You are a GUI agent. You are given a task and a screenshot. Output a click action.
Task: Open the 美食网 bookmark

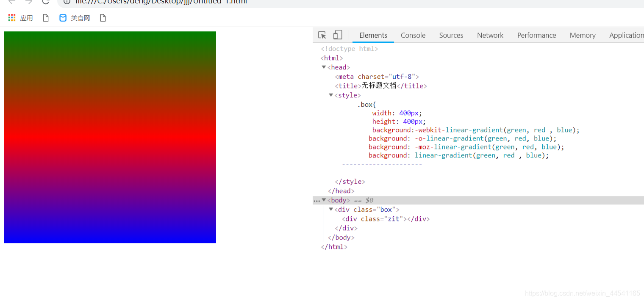75,18
